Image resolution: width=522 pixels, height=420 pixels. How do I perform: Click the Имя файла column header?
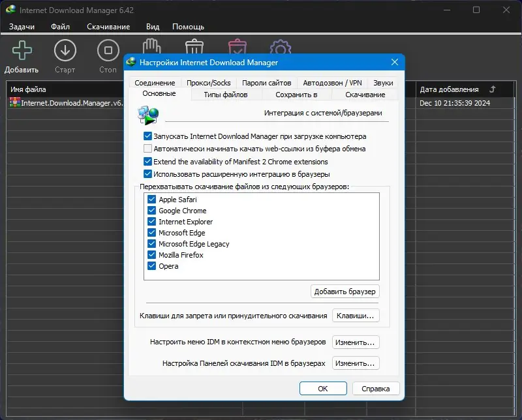(65, 89)
